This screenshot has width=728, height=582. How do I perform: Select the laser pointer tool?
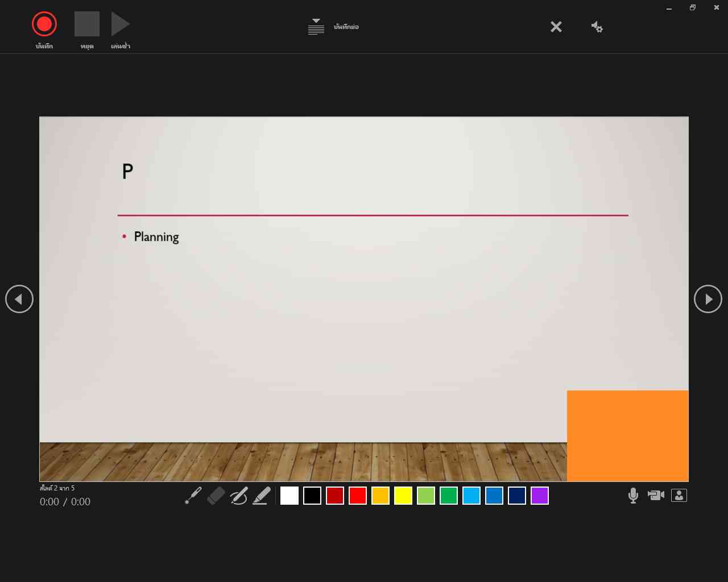pyautogui.click(x=193, y=496)
